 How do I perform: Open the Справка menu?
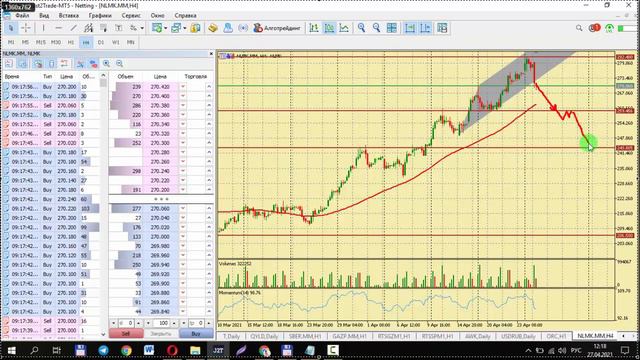point(185,16)
